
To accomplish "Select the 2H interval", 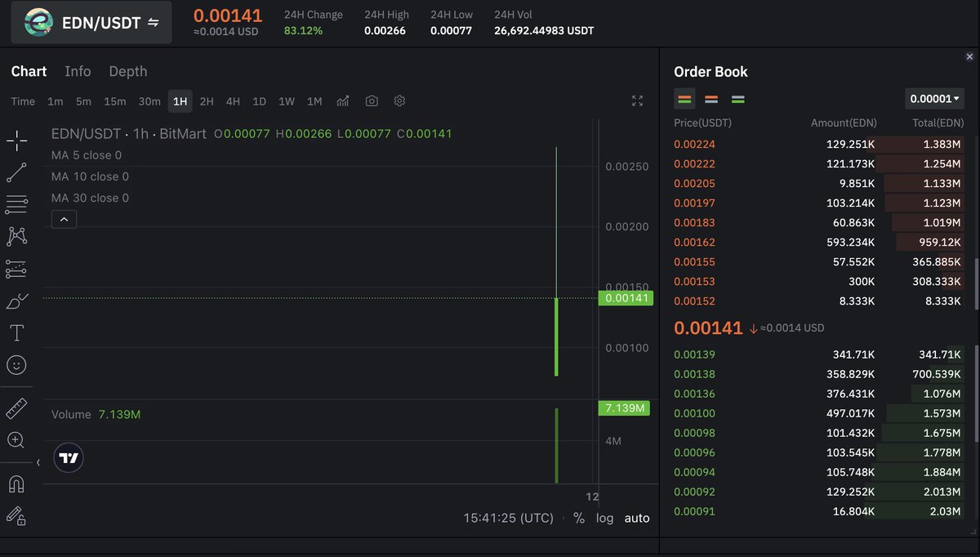I will [207, 101].
